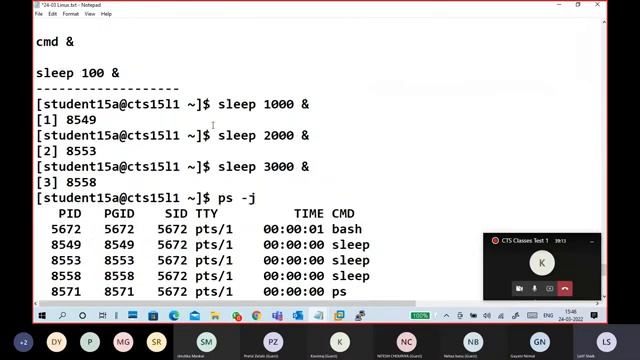Select participant tile SM
The height and width of the screenshot is (360, 640).
click(x=207, y=342)
